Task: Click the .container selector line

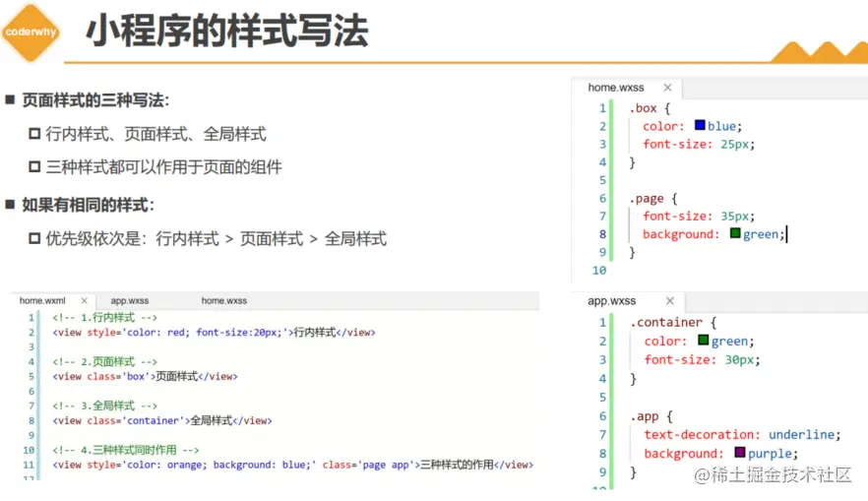Action: (673, 322)
